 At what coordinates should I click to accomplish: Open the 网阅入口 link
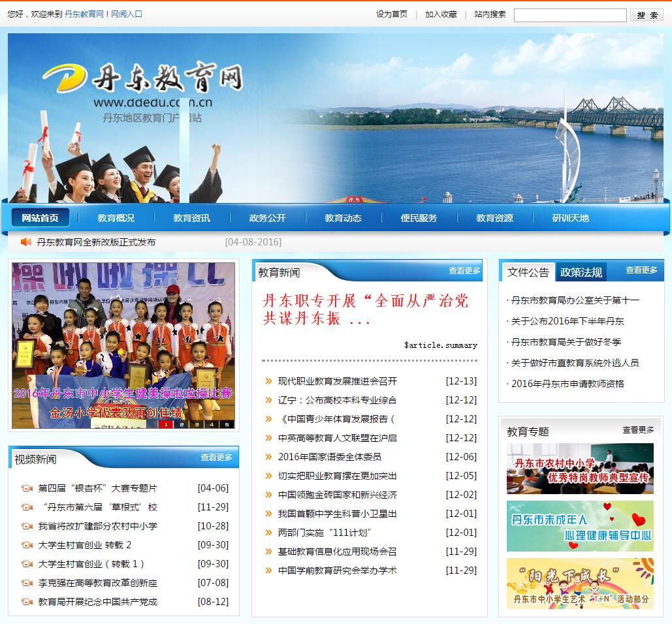pyautogui.click(x=127, y=14)
